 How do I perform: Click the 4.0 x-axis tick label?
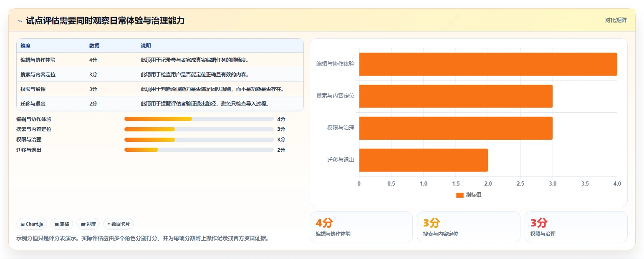pos(617,184)
